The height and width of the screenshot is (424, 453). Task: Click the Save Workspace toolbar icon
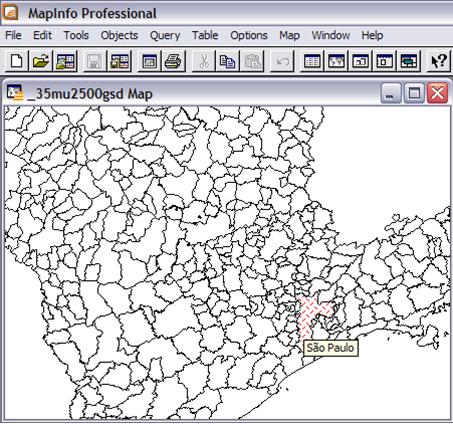[119, 61]
